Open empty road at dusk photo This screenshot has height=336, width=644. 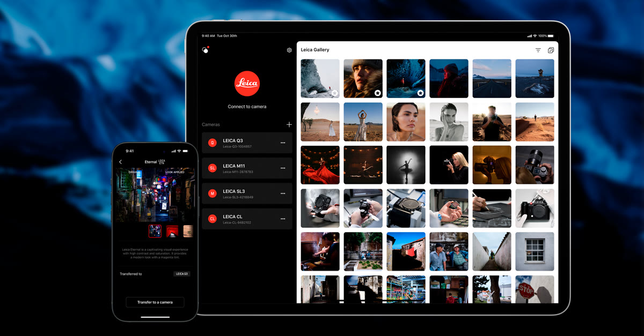point(492,78)
